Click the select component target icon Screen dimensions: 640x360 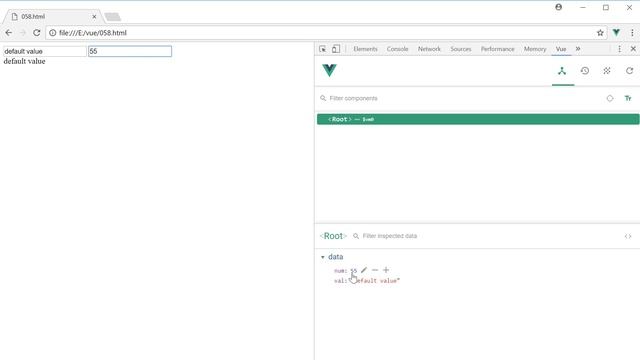[x=610, y=98]
